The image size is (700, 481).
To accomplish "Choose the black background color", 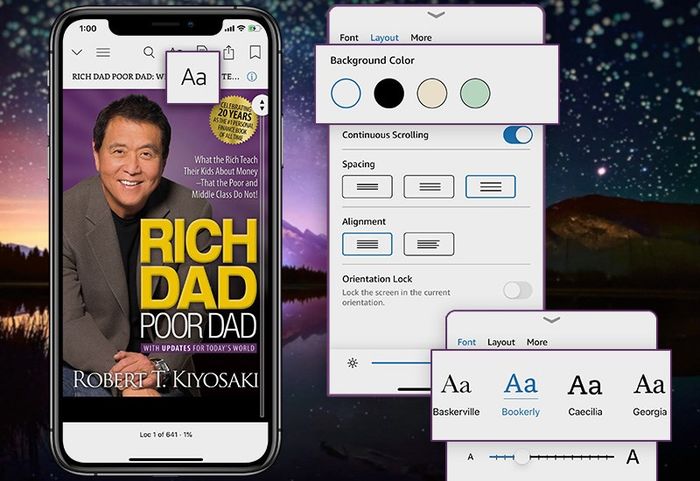I will 389,93.
